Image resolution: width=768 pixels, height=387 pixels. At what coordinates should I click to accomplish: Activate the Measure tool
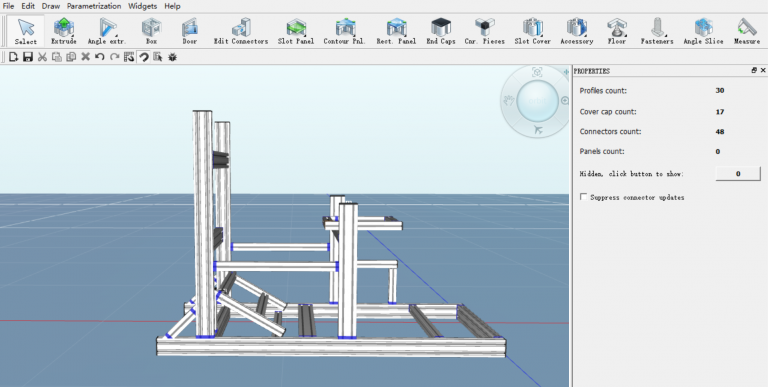click(747, 31)
